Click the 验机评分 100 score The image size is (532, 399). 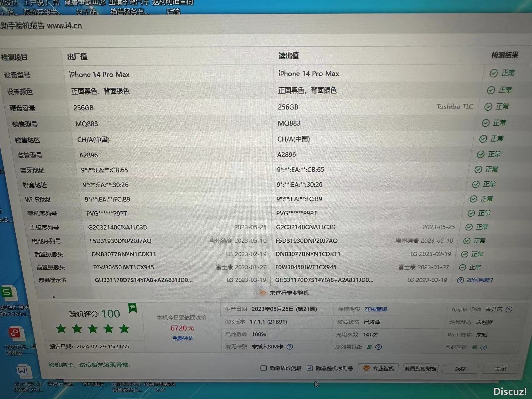coord(94,314)
